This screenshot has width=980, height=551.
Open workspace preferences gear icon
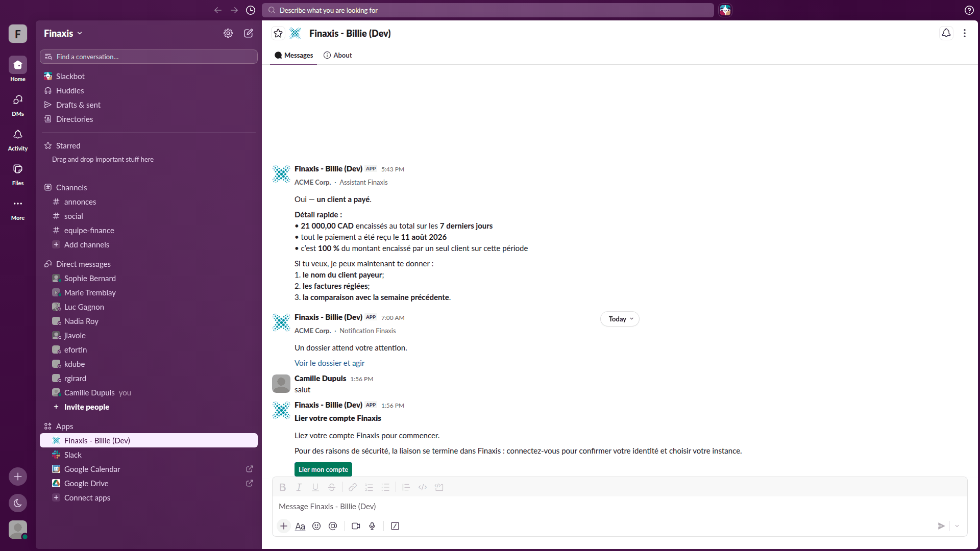[228, 33]
